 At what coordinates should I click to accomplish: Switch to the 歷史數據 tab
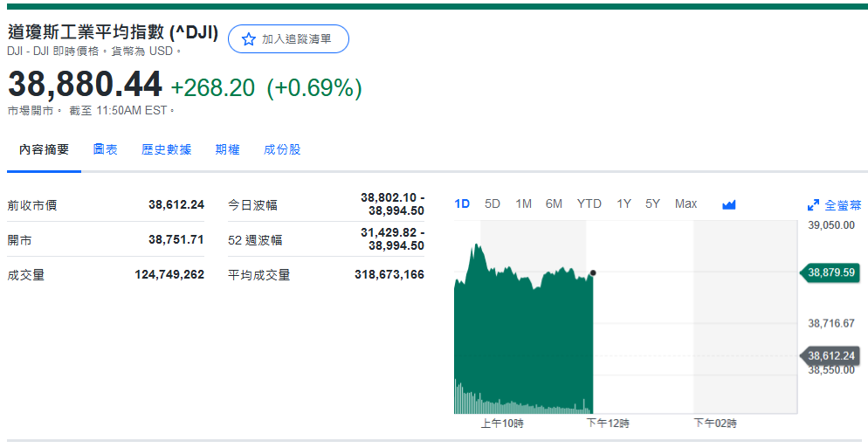click(166, 149)
